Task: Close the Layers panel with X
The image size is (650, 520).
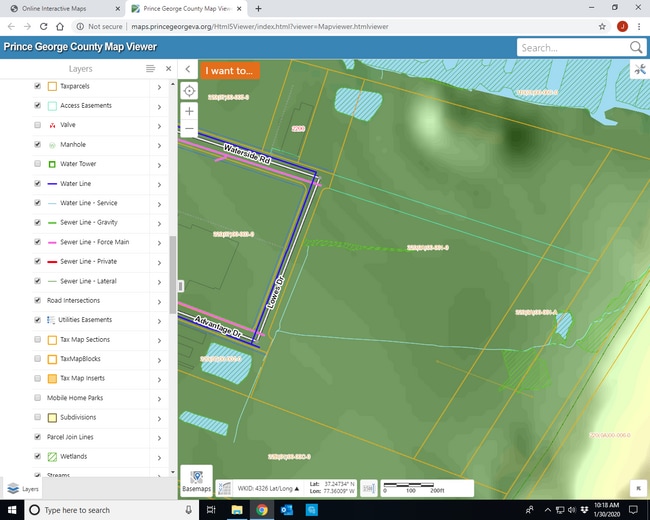Action: (x=168, y=69)
